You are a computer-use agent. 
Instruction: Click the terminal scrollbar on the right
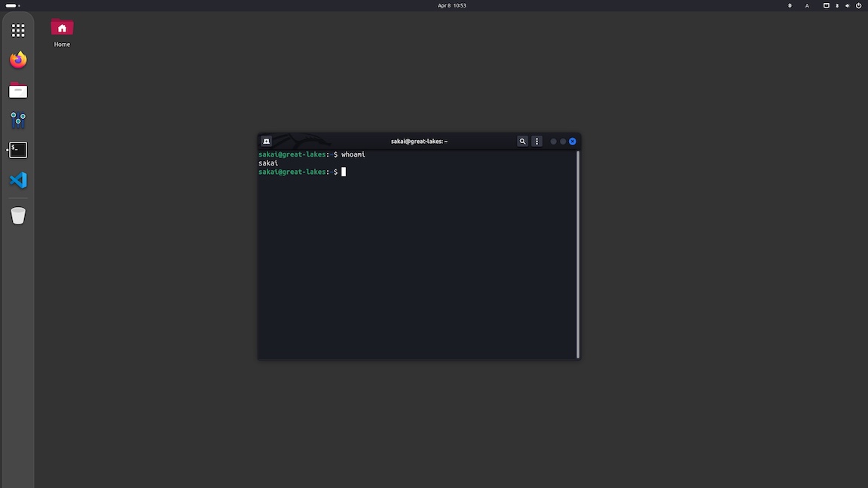coord(577,249)
